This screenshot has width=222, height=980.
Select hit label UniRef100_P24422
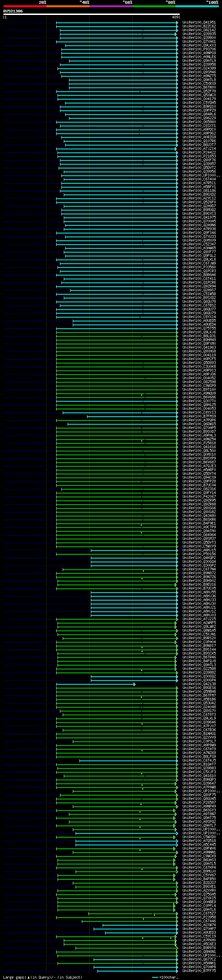[199, 153]
